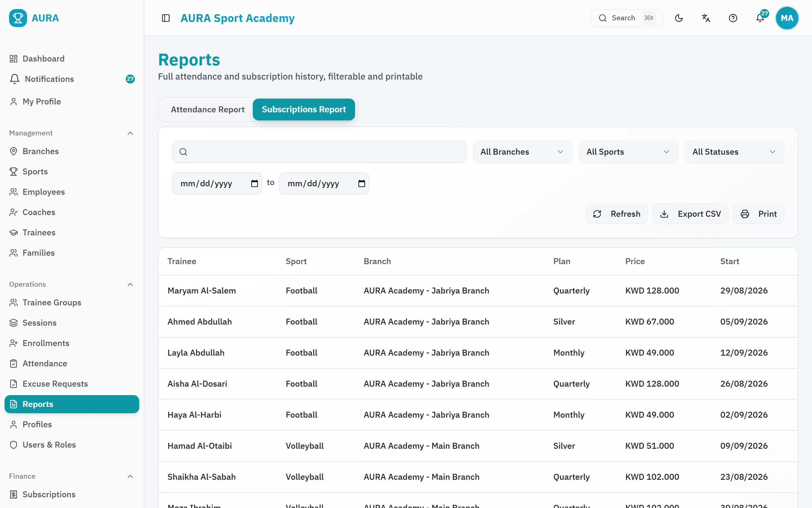Open Users & Roles
812x508 pixels.
point(72,444)
